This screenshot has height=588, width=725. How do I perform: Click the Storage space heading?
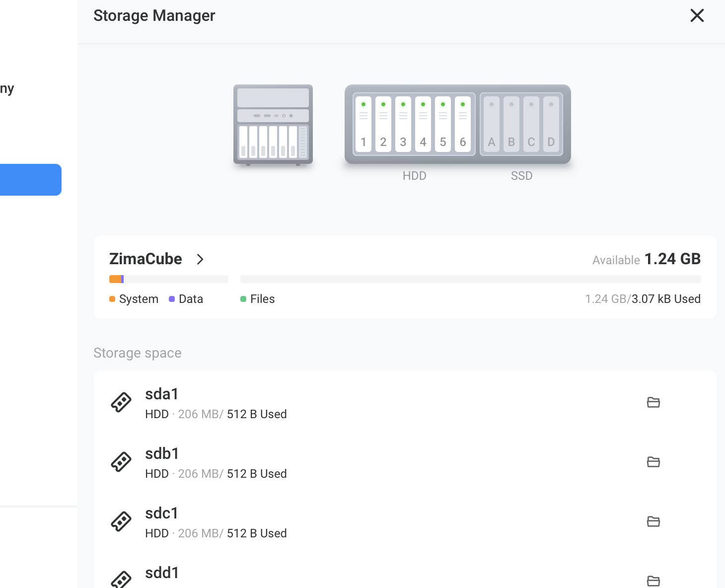tap(138, 353)
